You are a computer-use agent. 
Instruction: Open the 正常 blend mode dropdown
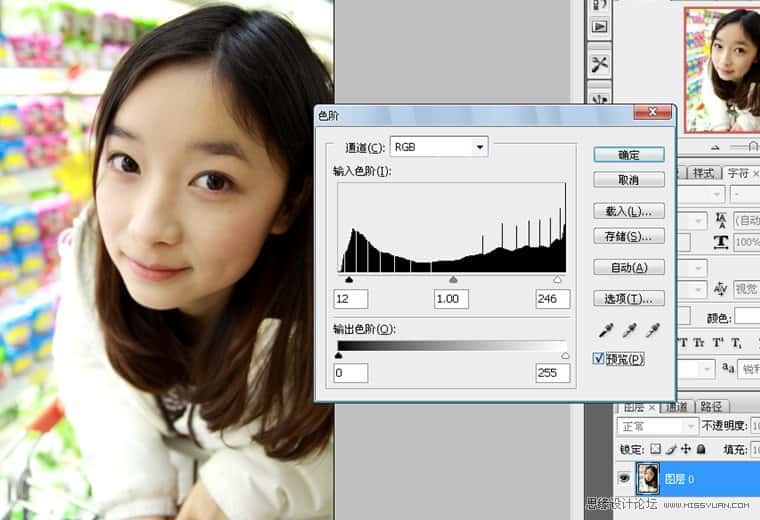click(657, 426)
